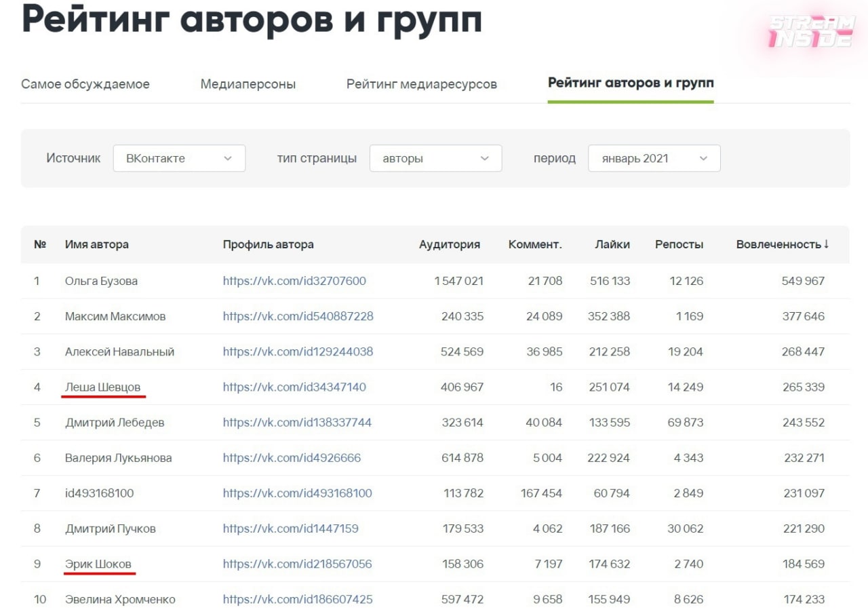Viewport: 868px width, 616px height.
Task: Open the Источник dropdown showing ВКонтакте
Action: coord(179,158)
